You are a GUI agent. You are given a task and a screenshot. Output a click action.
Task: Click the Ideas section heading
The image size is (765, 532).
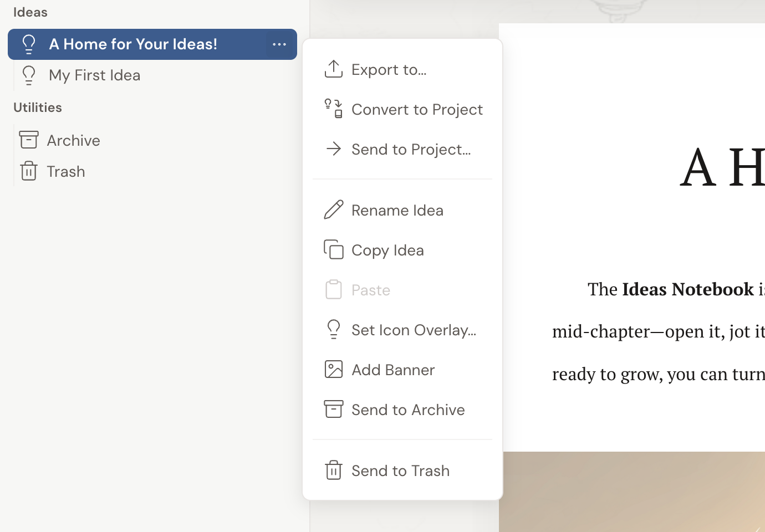coord(30,12)
